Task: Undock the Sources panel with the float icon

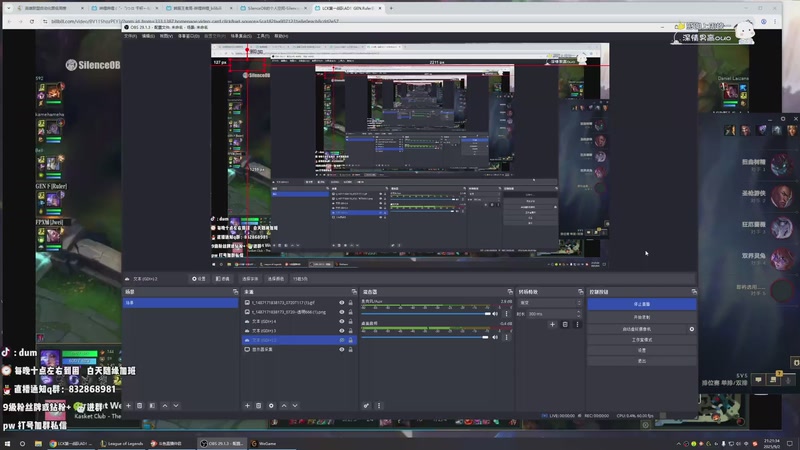Action: coord(354,292)
